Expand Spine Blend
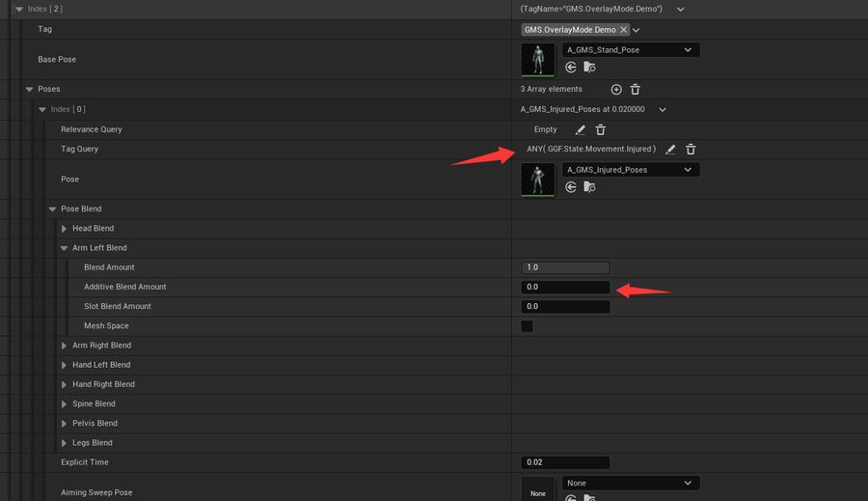 coord(64,404)
